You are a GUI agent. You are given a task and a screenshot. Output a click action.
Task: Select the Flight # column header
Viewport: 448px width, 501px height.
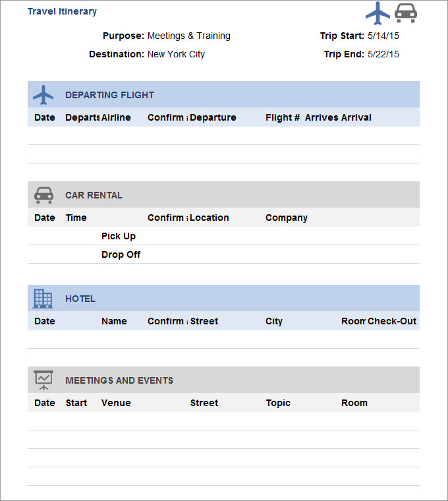pyautogui.click(x=283, y=118)
